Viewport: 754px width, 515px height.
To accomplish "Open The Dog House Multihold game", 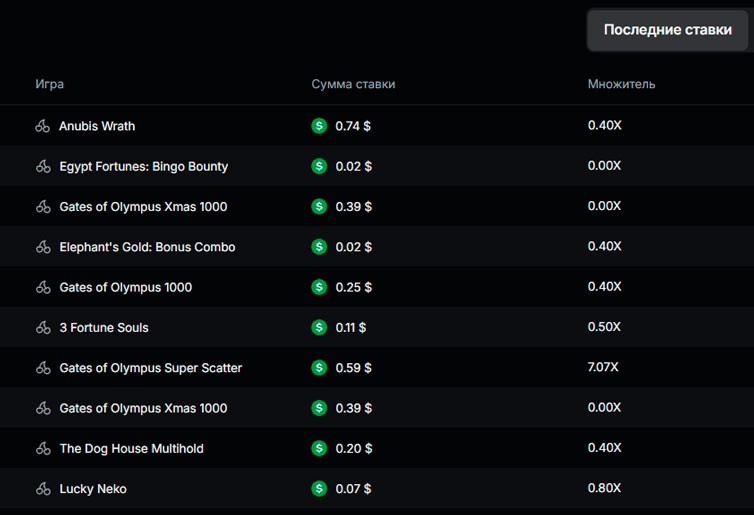I will pos(131,449).
